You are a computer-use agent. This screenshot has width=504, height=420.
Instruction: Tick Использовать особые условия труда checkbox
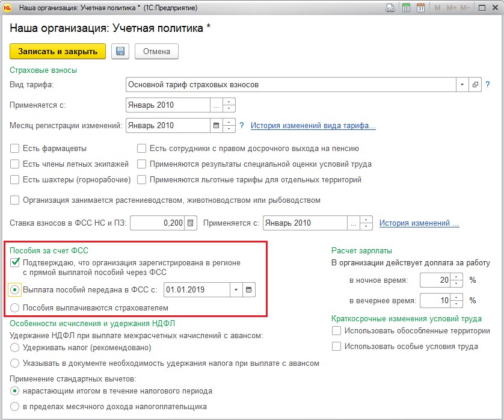click(336, 347)
